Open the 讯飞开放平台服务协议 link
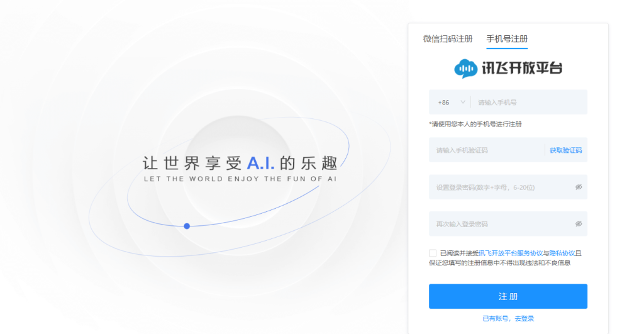The image size is (644, 334). (x=511, y=253)
